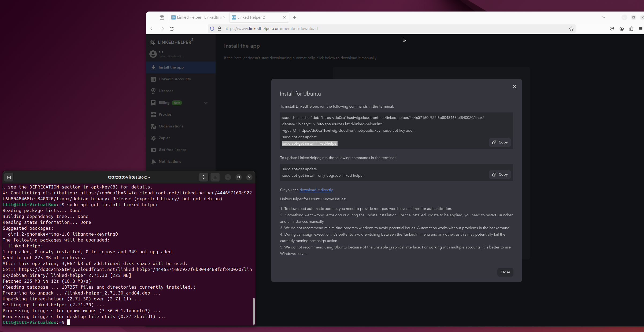Open Install the app menu item
This screenshot has height=332, width=644.
[181, 67]
